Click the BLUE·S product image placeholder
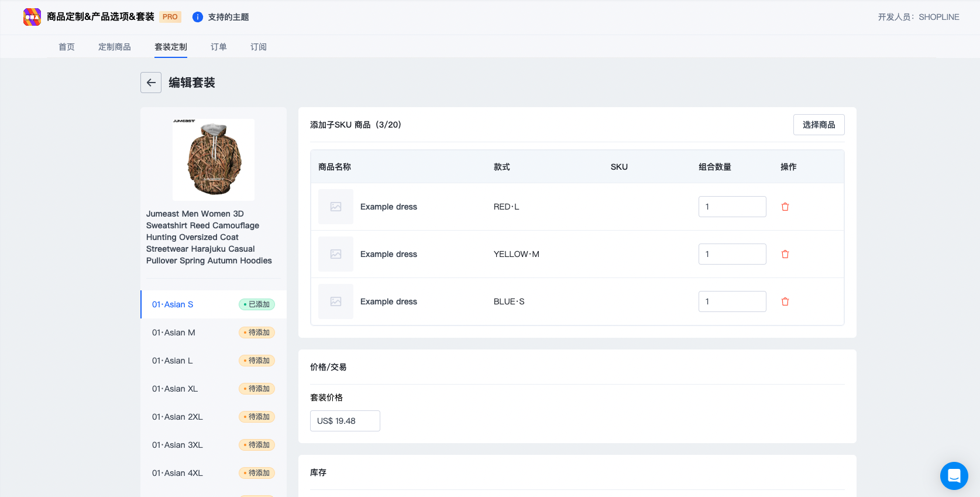 (336, 301)
